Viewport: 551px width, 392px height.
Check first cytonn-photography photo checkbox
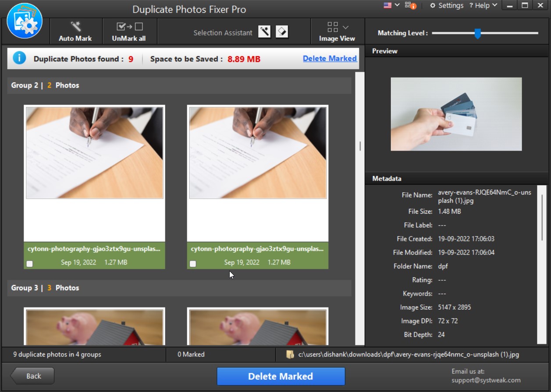point(29,264)
